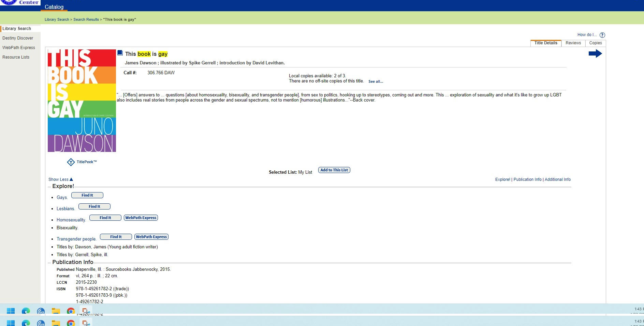The height and width of the screenshot is (326, 644).
Task: Open the Homosexuality subject link
Action: (x=71, y=220)
